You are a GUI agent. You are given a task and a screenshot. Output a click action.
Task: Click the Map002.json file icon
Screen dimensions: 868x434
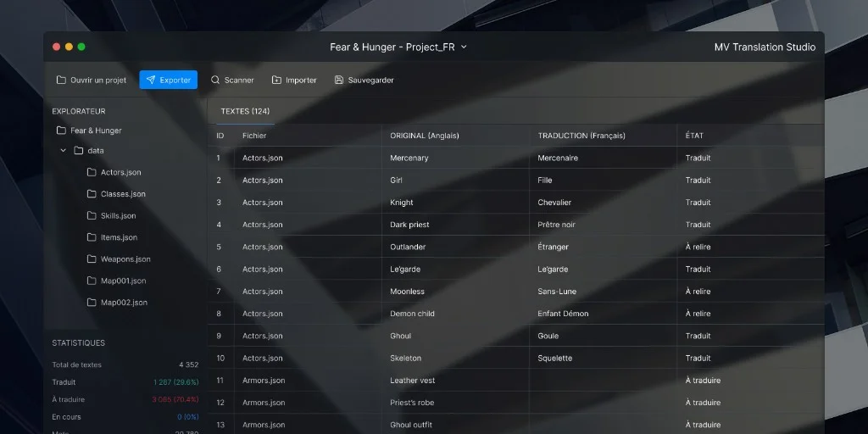tap(92, 303)
